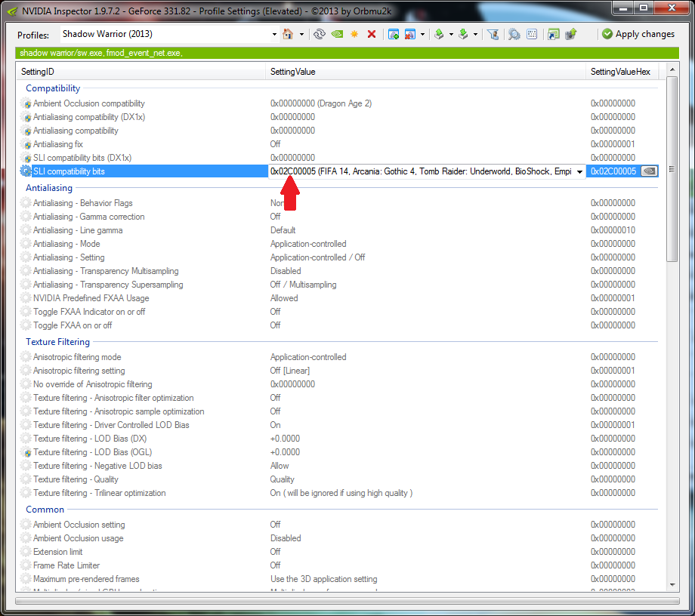The height and width of the screenshot is (616, 695).
Task: Apply changes to the profile
Action: click(x=638, y=34)
